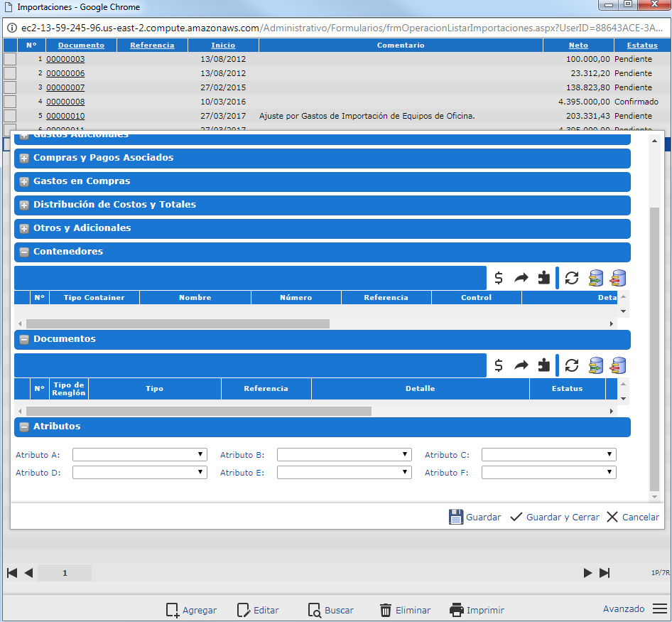Expand Compras y Pagos Asociados section
The image size is (672, 622).
(24, 158)
